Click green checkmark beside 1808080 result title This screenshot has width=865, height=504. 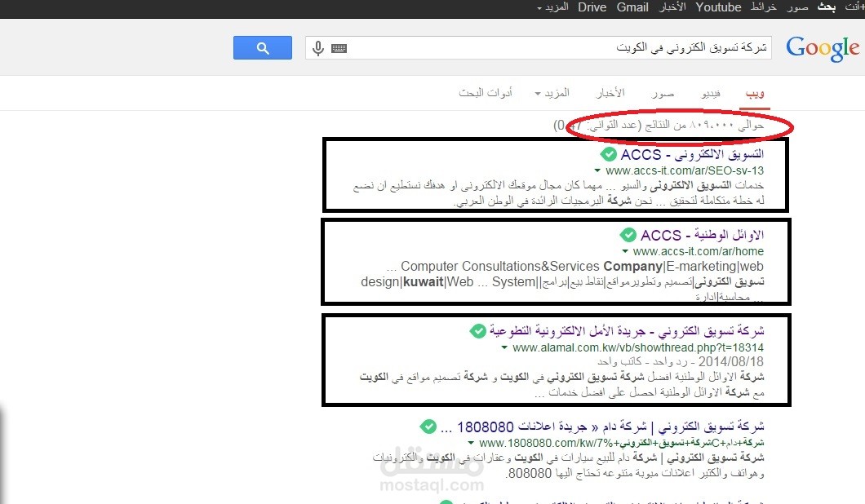pyautogui.click(x=428, y=427)
